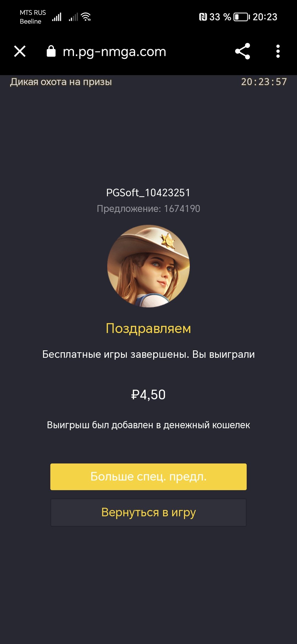Click the Больше спец. предл. button
This screenshot has height=644, width=297.
(x=148, y=477)
